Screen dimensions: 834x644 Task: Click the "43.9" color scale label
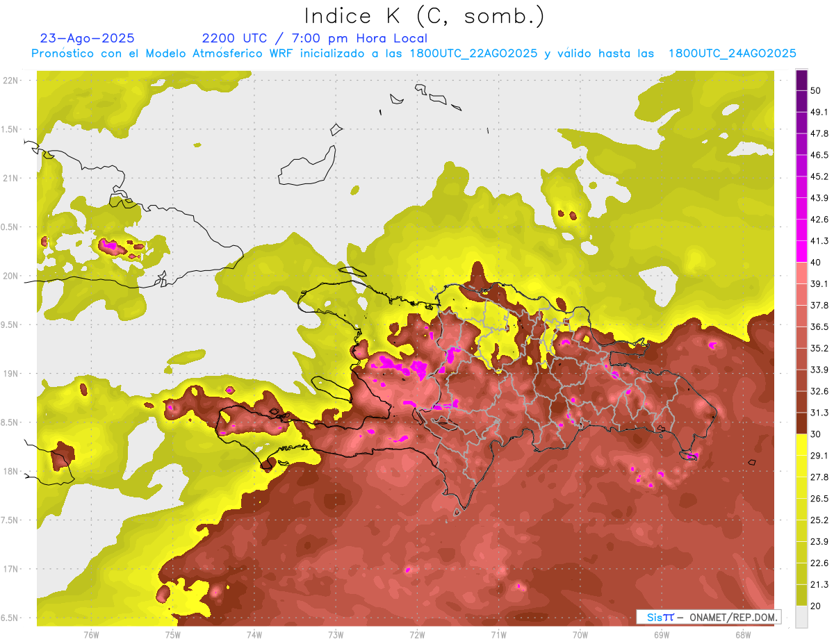819,198
